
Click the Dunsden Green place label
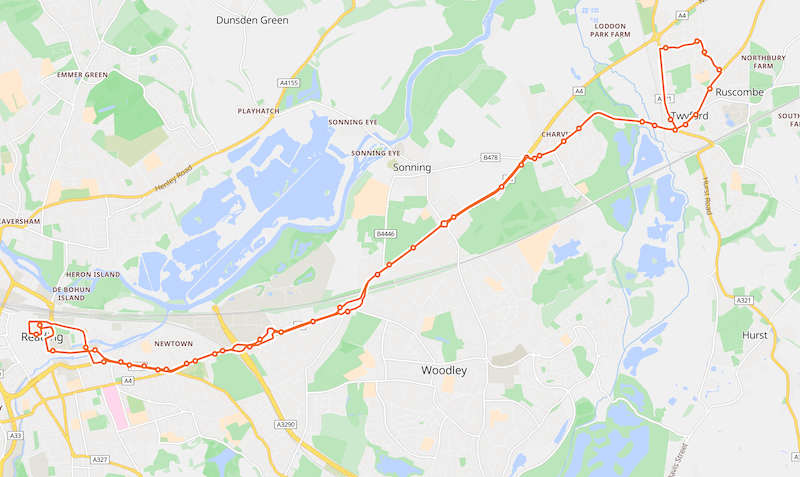coord(252,20)
